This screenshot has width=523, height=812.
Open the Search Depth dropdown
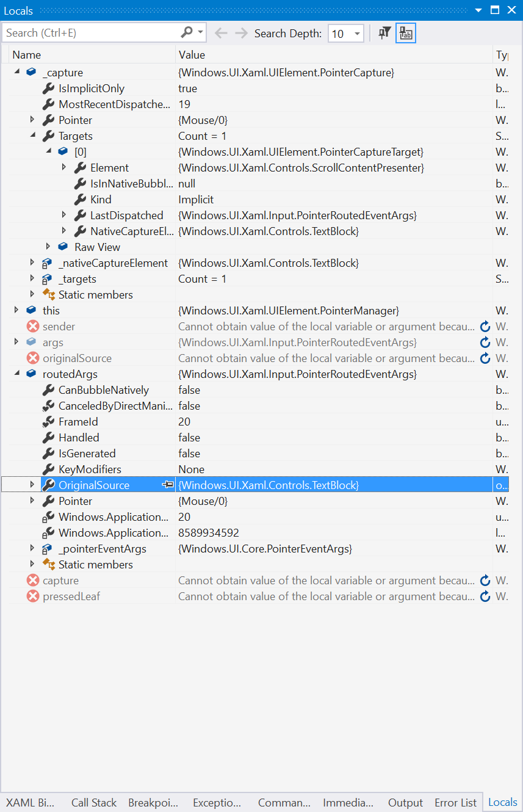tap(356, 32)
